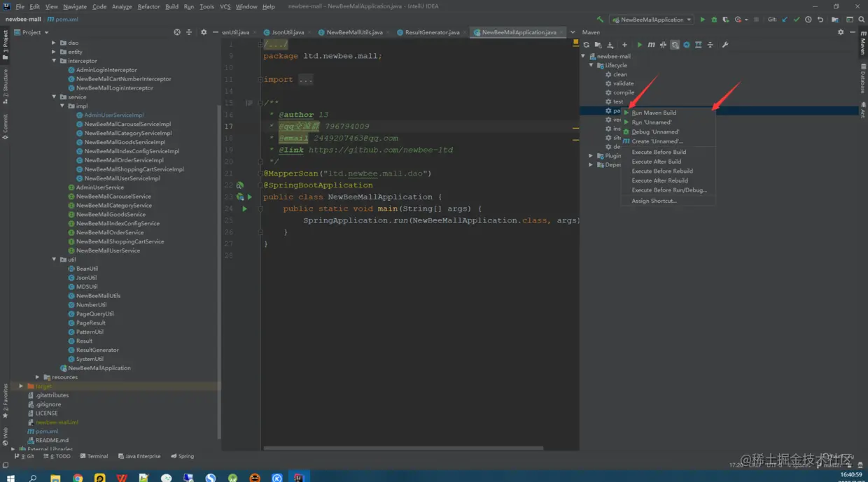Viewport: 868px width, 482px height.
Task: Open Windows Start menu
Action: pos(10,478)
